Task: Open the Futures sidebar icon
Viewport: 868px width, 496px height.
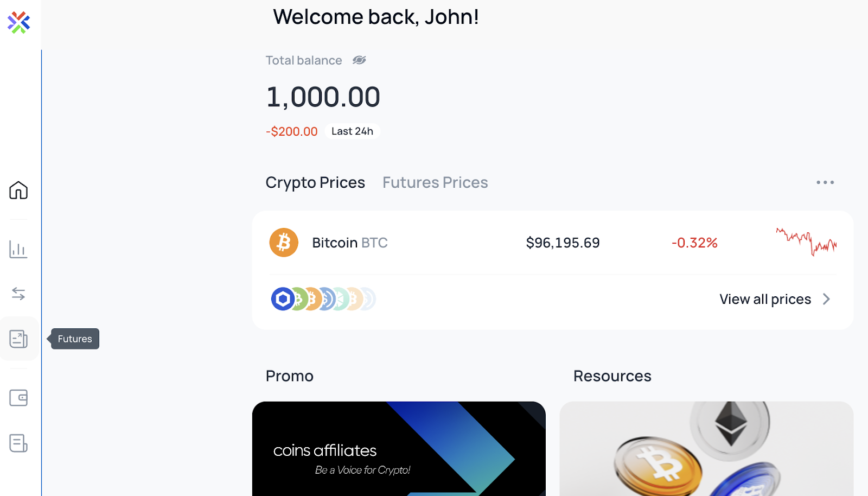Action: [18, 339]
